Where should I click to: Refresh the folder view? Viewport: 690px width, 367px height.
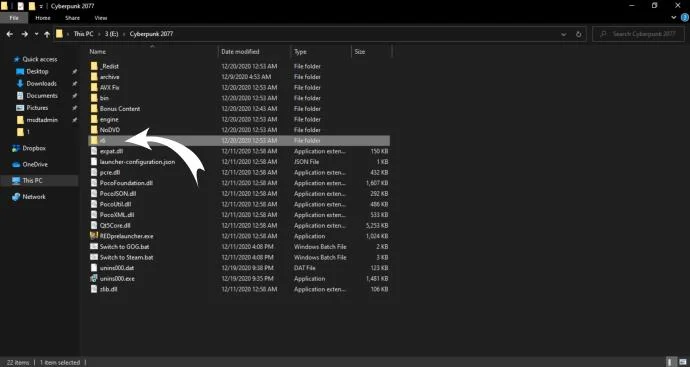[x=579, y=34]
